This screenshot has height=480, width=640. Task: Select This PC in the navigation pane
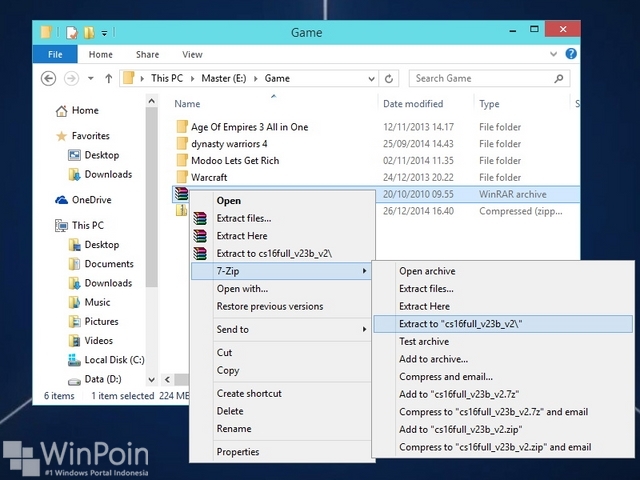[x=88, y=225]
